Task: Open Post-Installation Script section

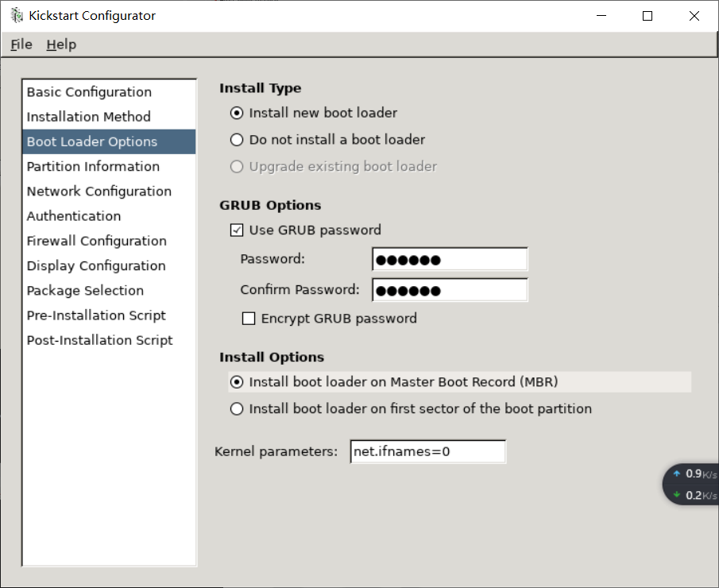Action: pos(109,339)
